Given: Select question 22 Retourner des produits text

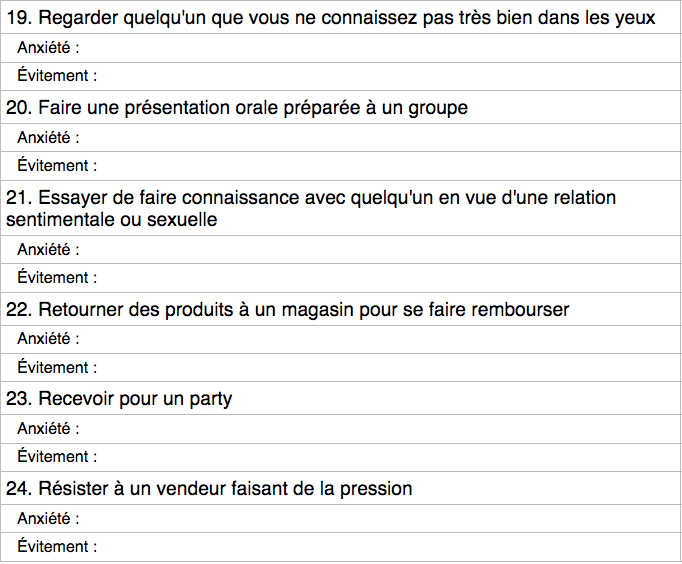Looking at the screenshot, I should click(x=288, y=310).
